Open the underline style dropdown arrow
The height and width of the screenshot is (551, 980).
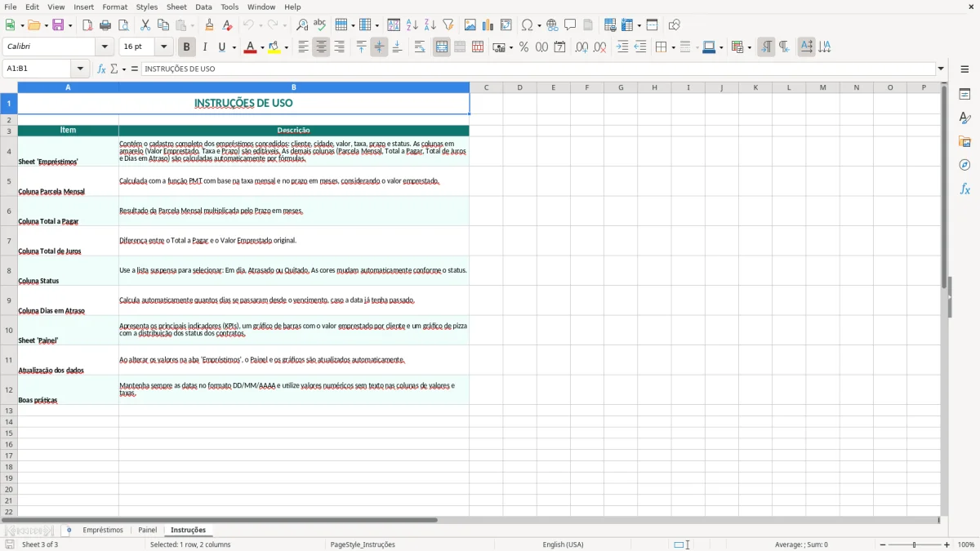234,47
